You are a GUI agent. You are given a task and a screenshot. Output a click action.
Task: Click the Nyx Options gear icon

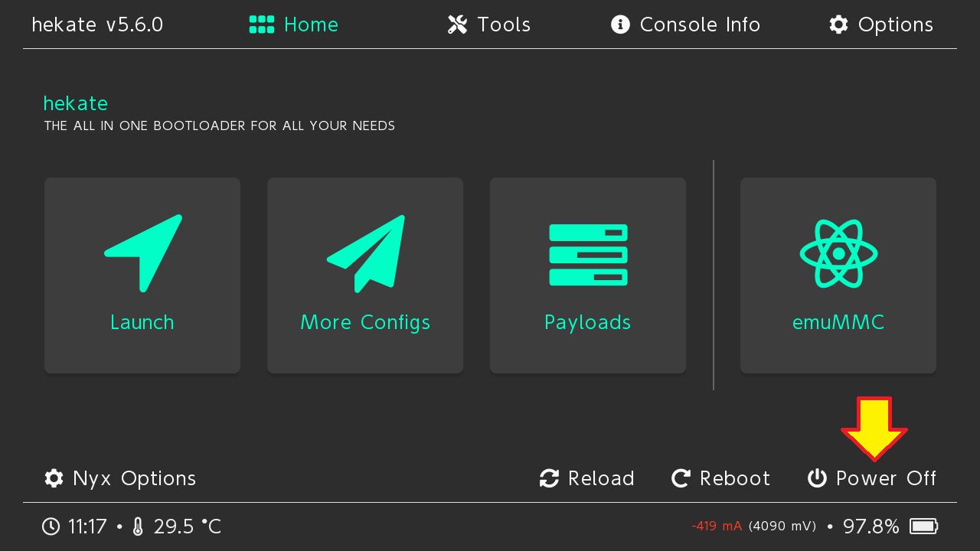[x=54, y=478]
